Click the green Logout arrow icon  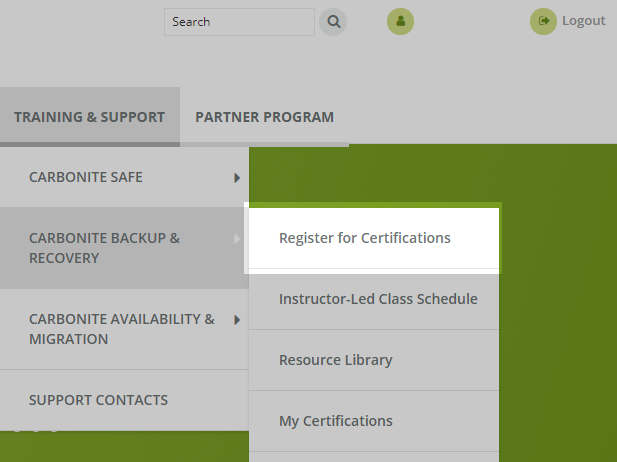(x=543, y=21)
